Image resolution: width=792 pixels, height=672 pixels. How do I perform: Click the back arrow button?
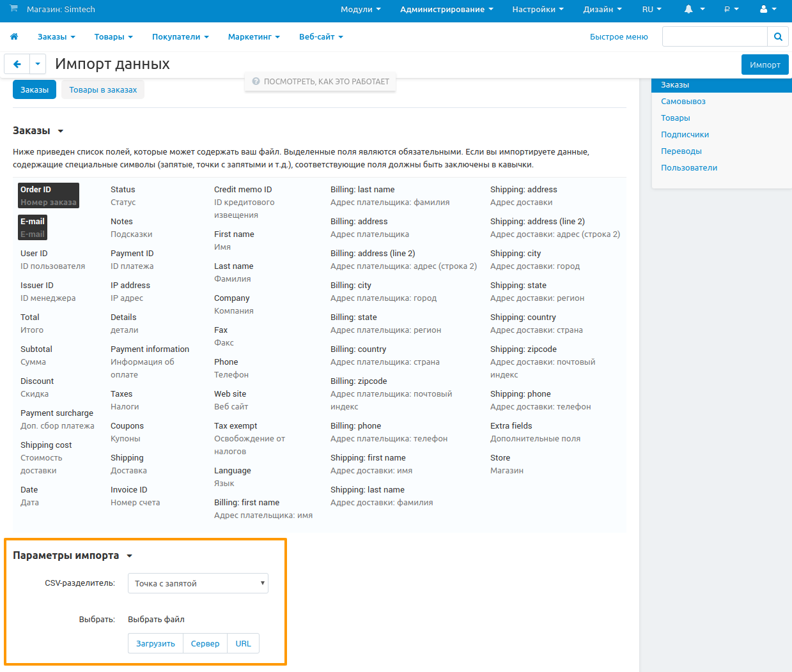(x=17, y=64)
